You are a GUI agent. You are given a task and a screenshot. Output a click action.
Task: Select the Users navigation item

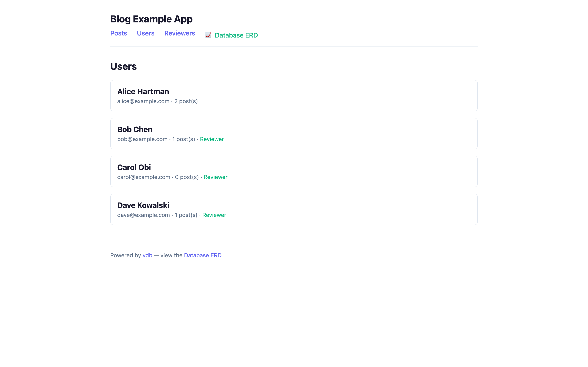coord(145,33)
